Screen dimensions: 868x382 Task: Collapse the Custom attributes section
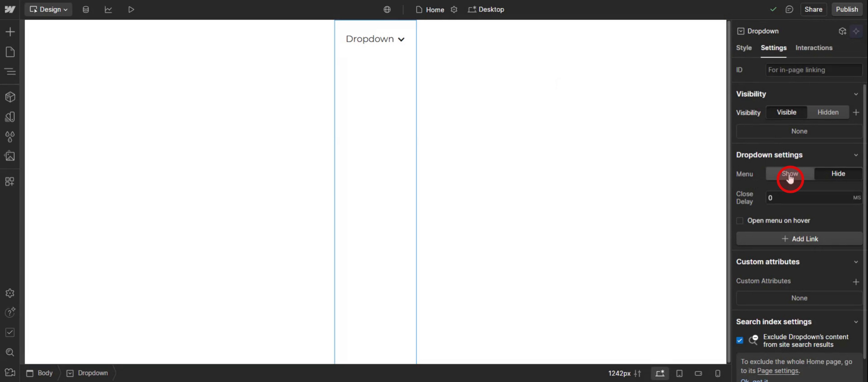(855, 262)
